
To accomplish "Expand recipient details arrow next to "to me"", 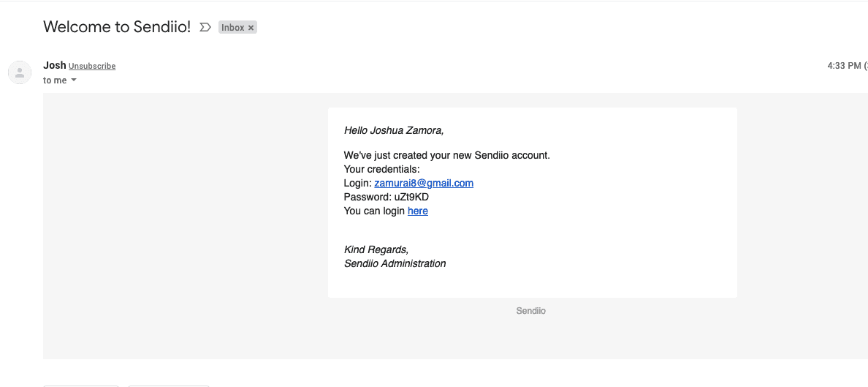I will pos(74,80).
